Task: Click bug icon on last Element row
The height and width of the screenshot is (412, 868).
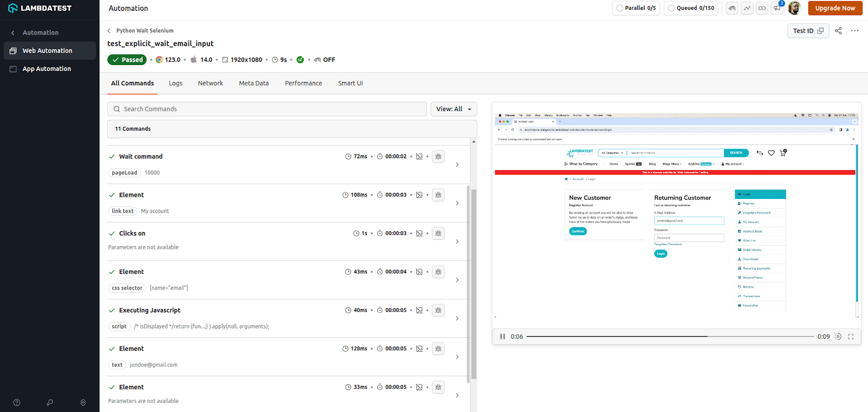Action: (438, 388)
